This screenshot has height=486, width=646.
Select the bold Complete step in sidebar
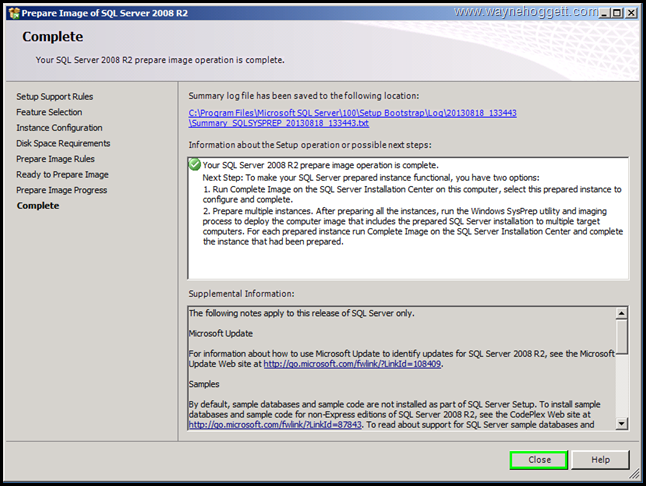click(x=38, y=206)
